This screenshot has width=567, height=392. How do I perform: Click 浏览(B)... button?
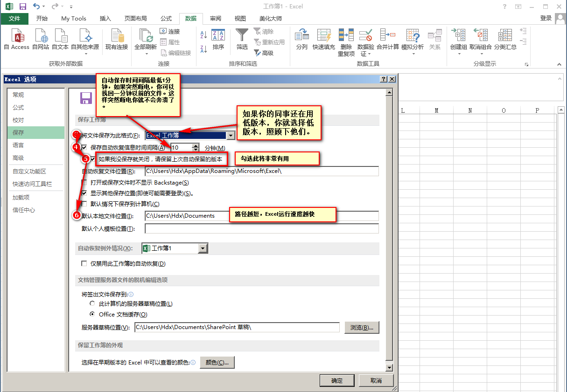[x=362, y=327]
